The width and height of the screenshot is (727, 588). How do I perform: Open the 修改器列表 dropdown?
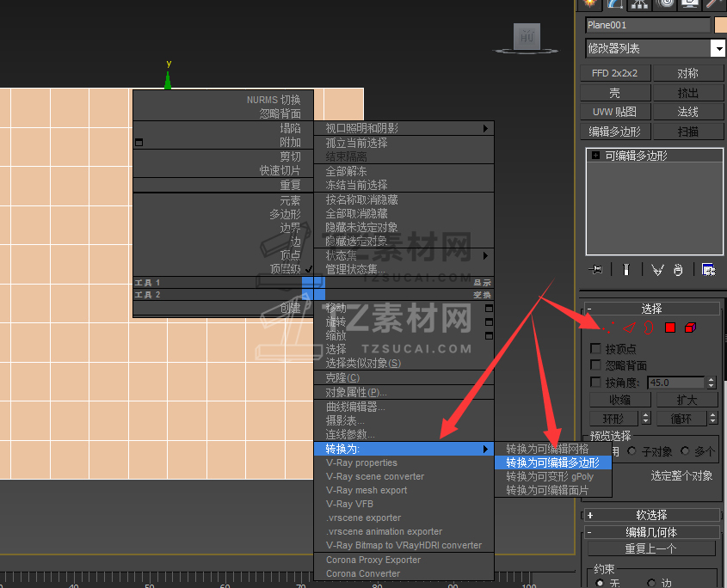pyautogui.click(x=718, y=48)
